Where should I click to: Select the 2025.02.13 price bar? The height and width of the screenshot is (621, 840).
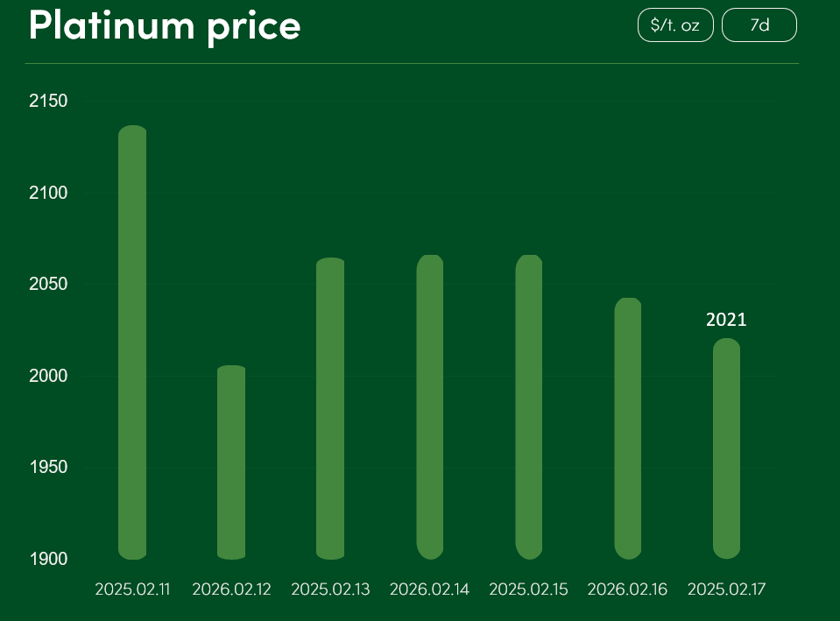coord(330,408)
